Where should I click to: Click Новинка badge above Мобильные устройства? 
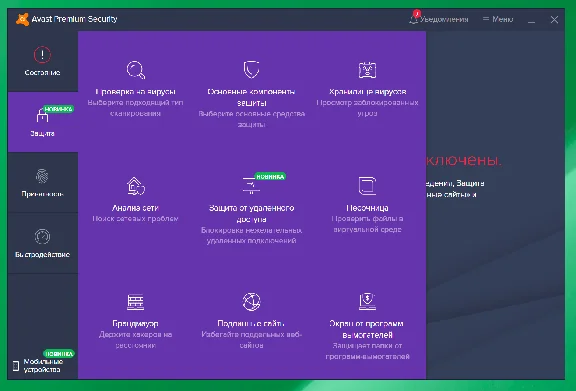pos(59,354)
